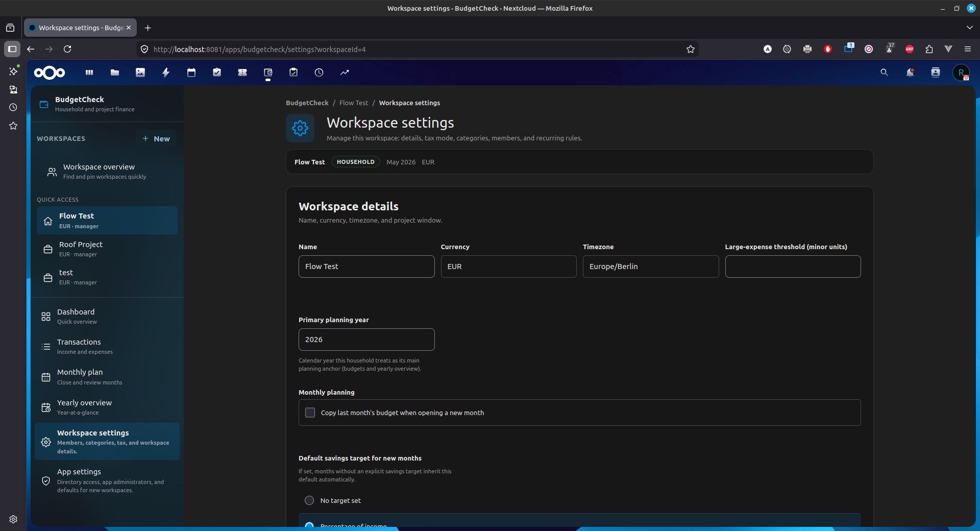
Task: Open the Contacts menu icon
Action: click(x=935, y=73)
